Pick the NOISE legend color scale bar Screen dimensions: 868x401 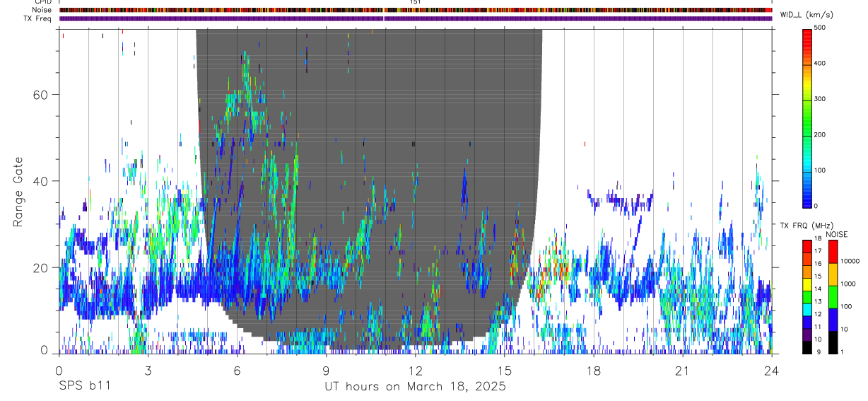(833, 296)
